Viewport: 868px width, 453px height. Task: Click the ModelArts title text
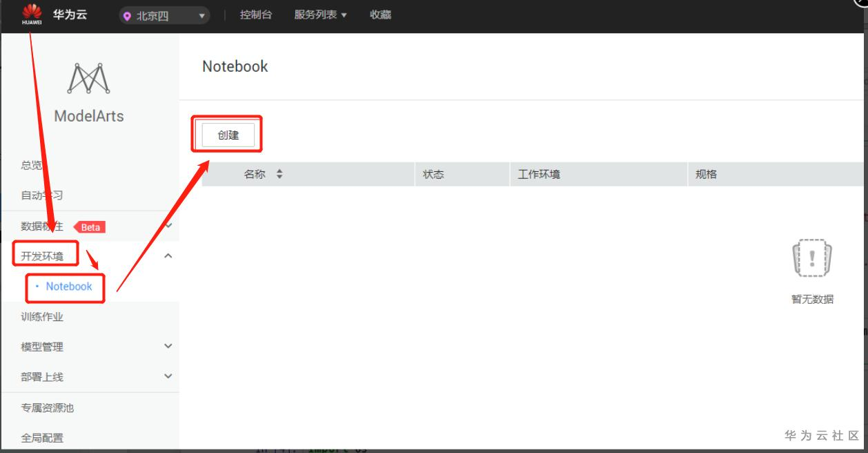click(89, 116)
